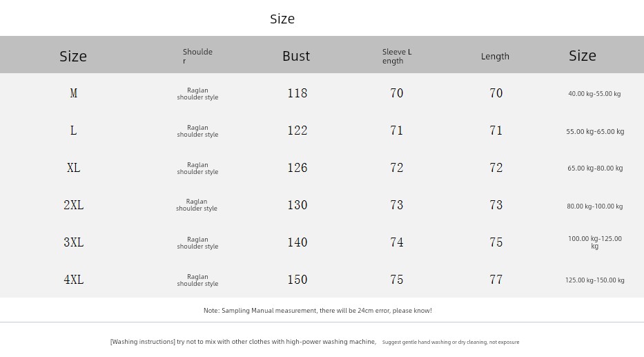Viewport: 644px width, 357px height.
Task: Select the 4XL size row label
Action: click(73, 280)
